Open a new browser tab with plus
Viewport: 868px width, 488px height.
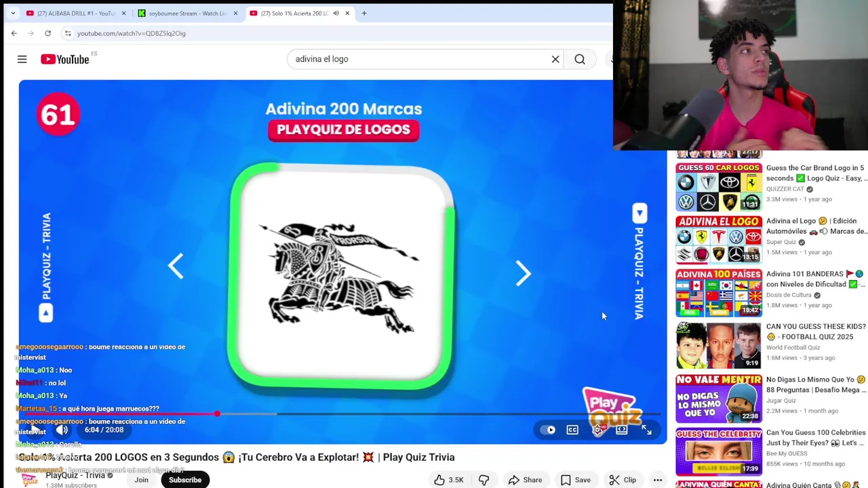pyautogui.click(x=364, y=13)
